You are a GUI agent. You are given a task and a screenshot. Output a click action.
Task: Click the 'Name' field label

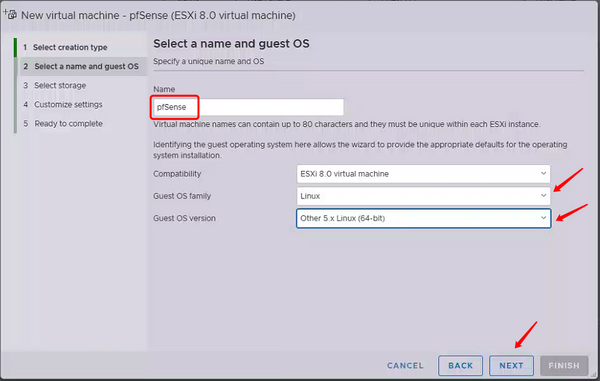click(x=164, y=89)
